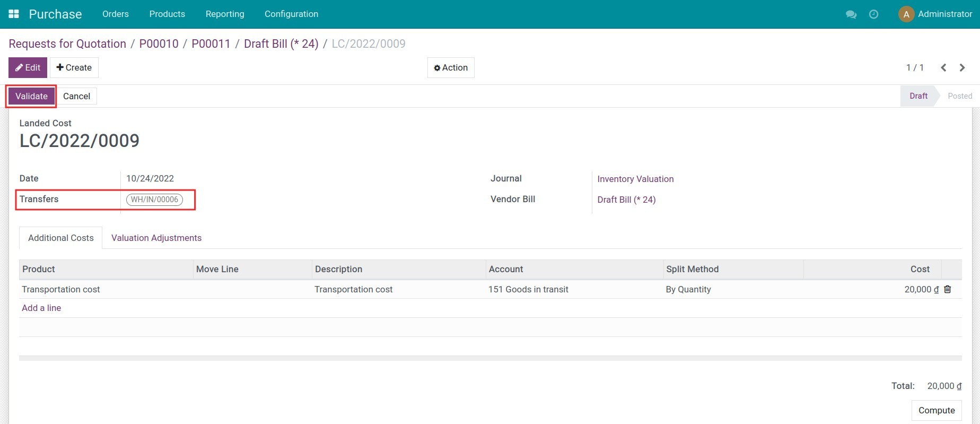This screenshot has height=424, width=980.
Task: Expand the Reporting menu
Action: pos(225,14)
